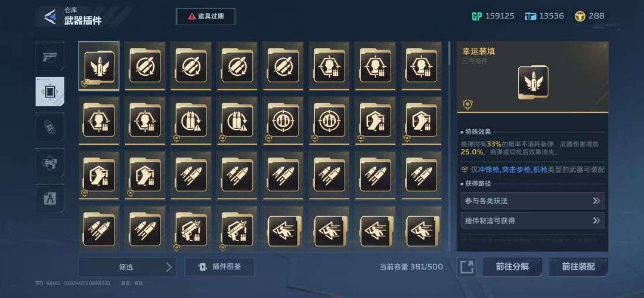Viewport: 644px width, 298px height.
Task: Open the 道具过期 expired items warning
Action: (205, 17)
